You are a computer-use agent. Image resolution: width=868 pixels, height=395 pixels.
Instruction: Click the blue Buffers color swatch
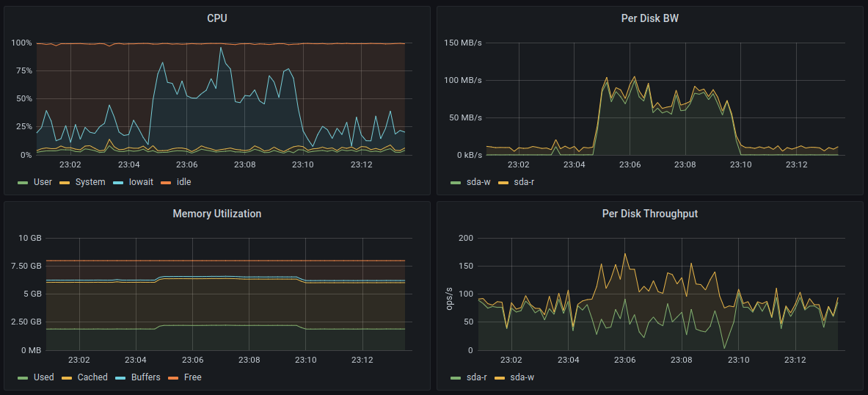point(120,378)
